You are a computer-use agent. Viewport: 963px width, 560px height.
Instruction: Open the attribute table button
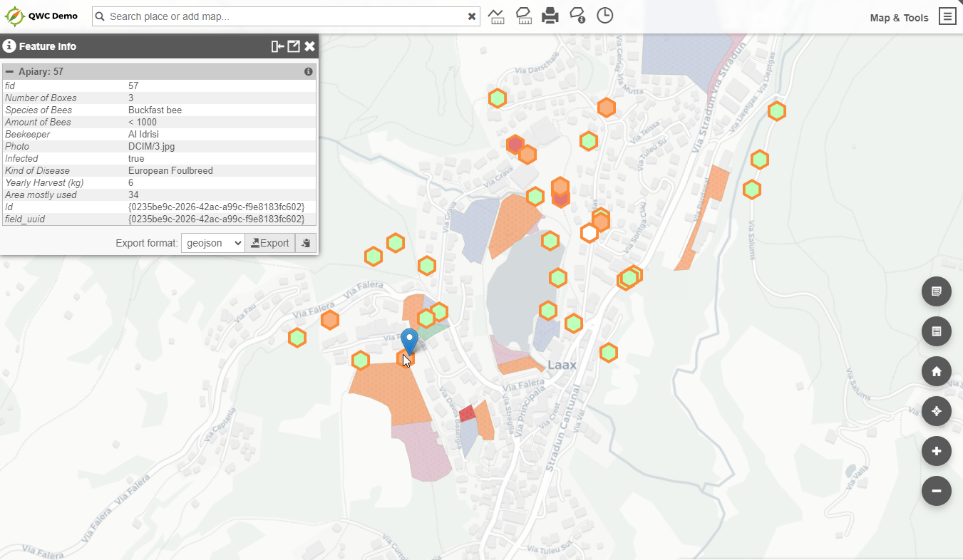[936, 331]
